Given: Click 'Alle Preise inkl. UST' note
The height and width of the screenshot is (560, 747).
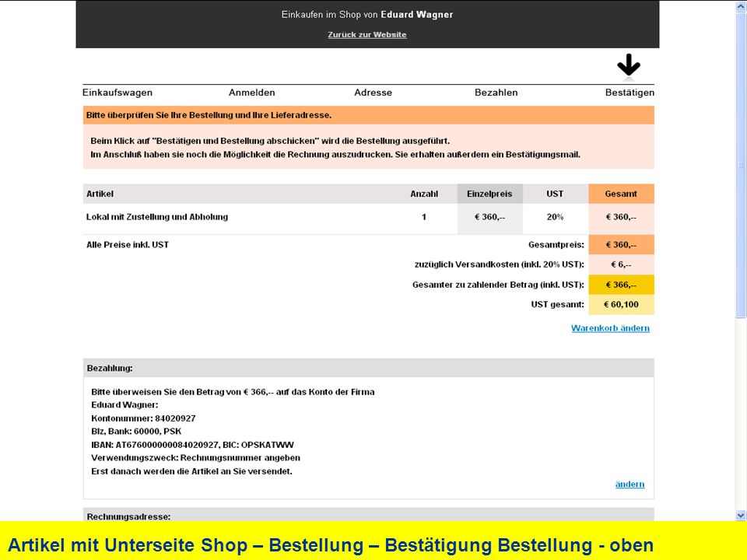Looking at the screenshot, I should tap(127, 245).
